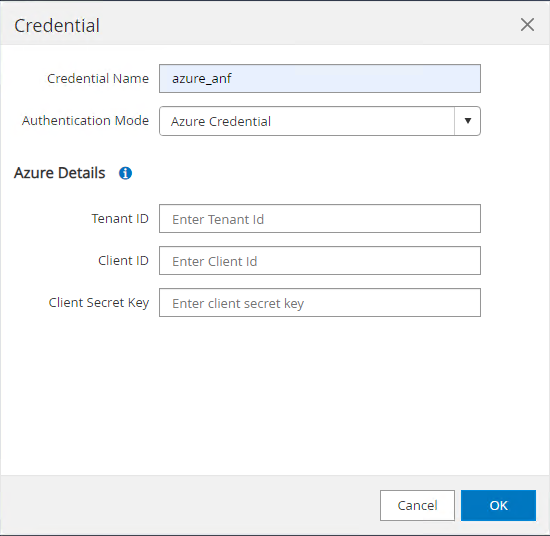The height and width of the screenshot is (536, 550).
Task: Click the Enter Tenant Id placeholder text
Action: [218, 220]
